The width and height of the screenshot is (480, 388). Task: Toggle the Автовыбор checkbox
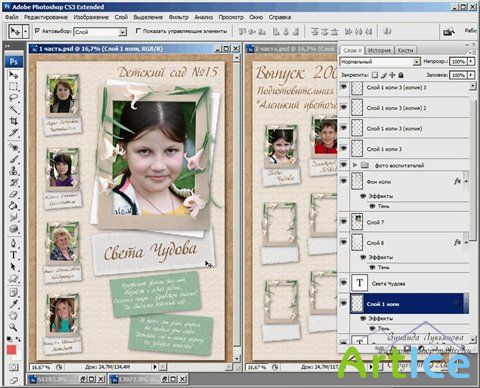click(x=37, y=31)
